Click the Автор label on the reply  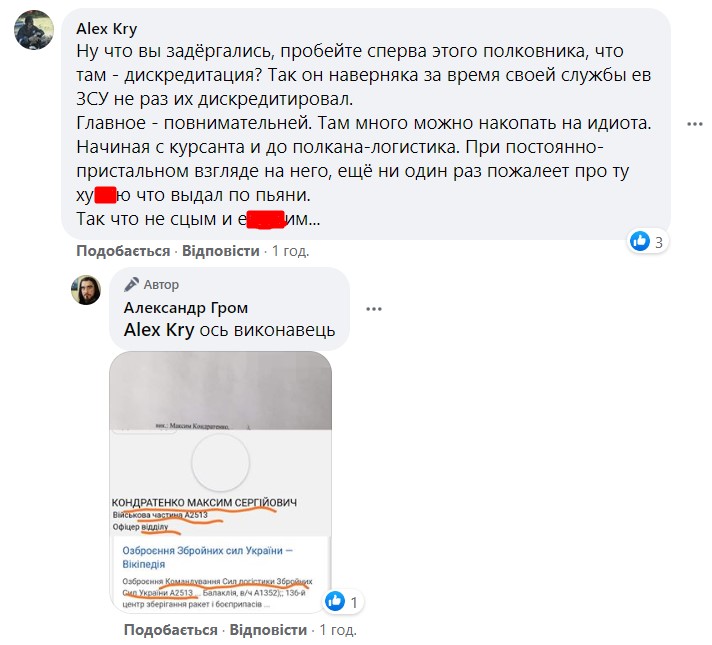161,285
